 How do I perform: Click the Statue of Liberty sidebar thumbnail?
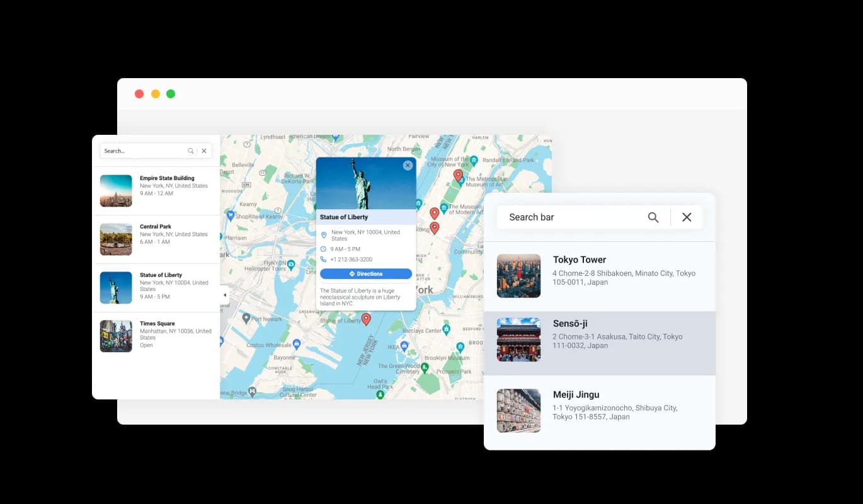[116, 288]
